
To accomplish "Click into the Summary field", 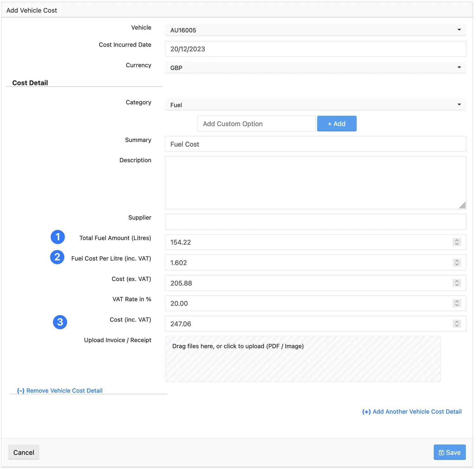I will click(x=315, y=144).
